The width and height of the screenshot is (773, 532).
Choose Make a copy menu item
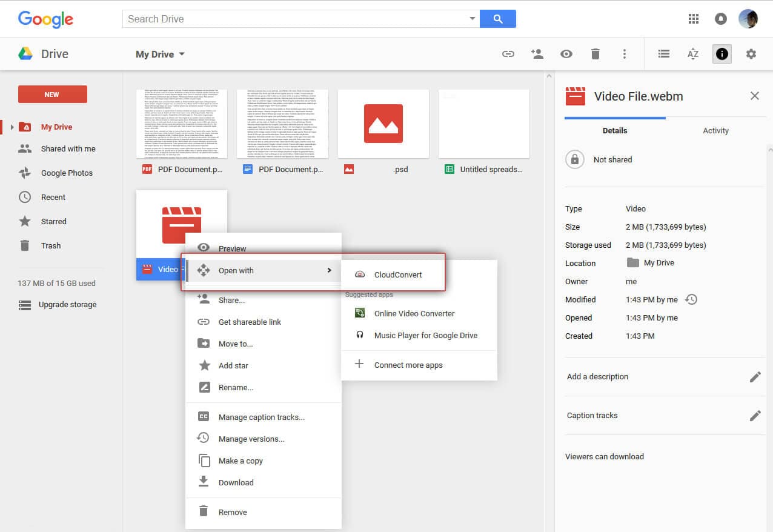pos(264,461)
